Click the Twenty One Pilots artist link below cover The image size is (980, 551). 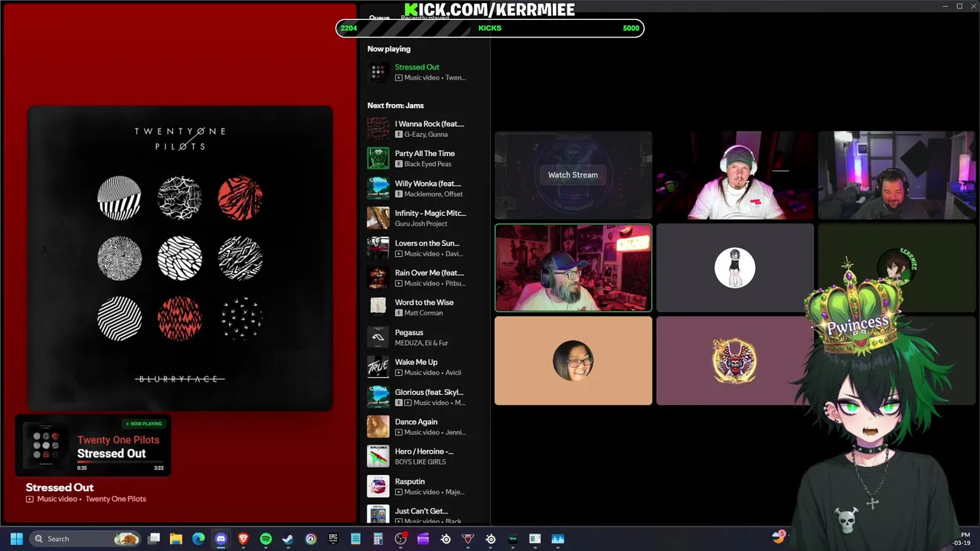(116, 499)
